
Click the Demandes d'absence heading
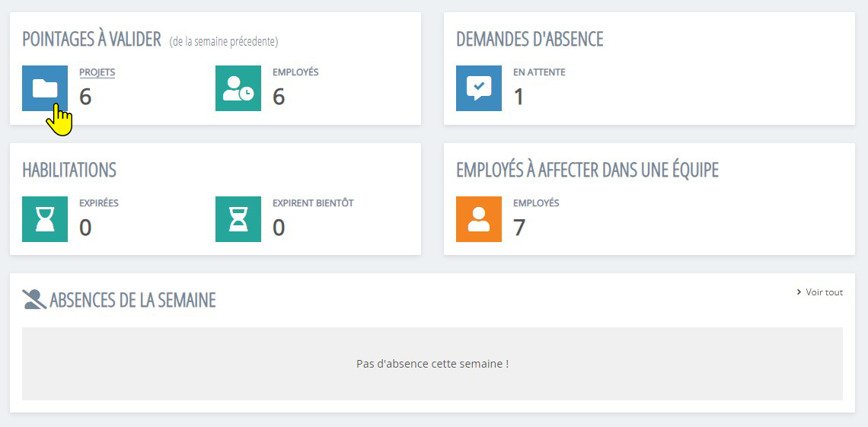pos(529,40)
